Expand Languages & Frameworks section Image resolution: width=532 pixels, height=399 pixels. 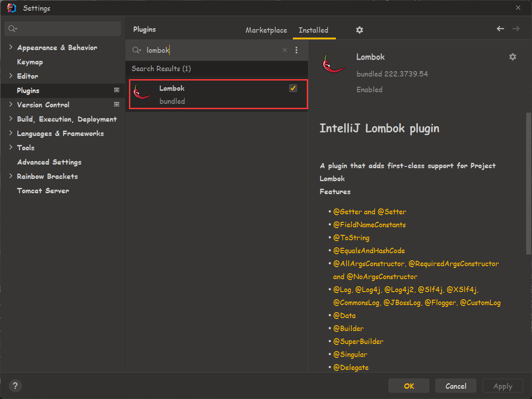coord(10,133)
